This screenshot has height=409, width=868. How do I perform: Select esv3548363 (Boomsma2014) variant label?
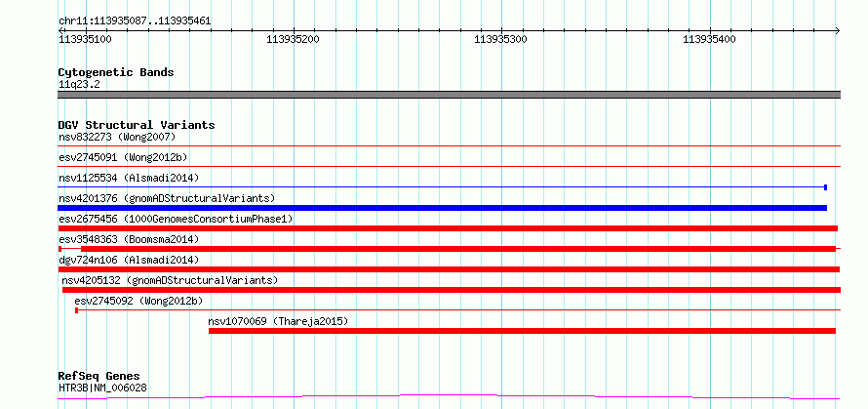tap(129, 239)
